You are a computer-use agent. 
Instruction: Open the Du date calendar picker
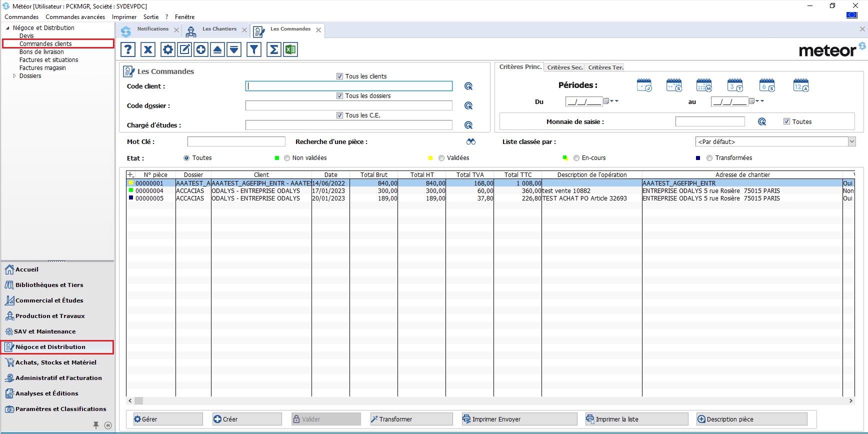tap(606, 101)
